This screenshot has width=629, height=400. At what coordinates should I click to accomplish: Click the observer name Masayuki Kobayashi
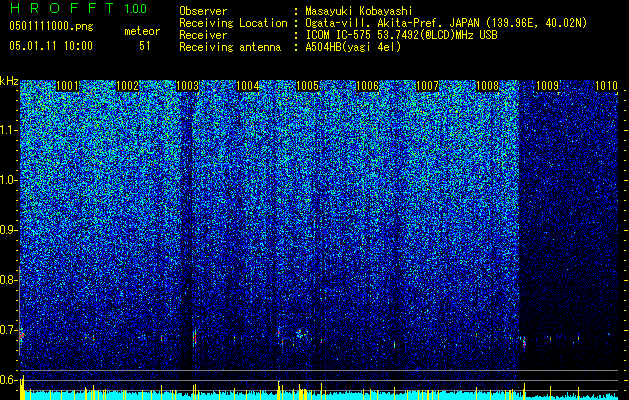click(x=359, y=11)
